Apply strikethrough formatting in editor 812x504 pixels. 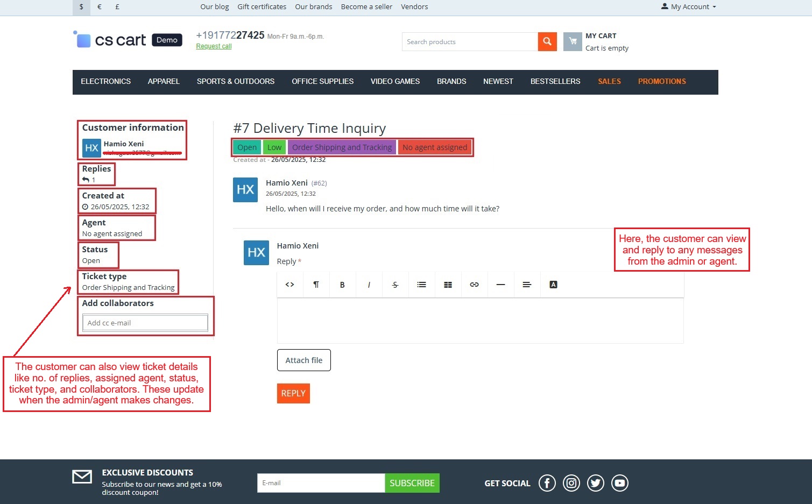395,285
